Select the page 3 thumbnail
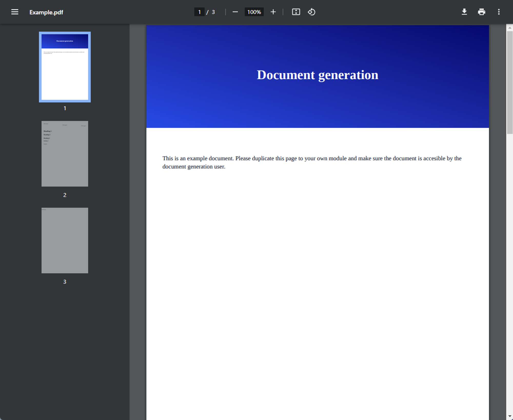Viewport: 513px width, 420px height. [x=65, y=240]
